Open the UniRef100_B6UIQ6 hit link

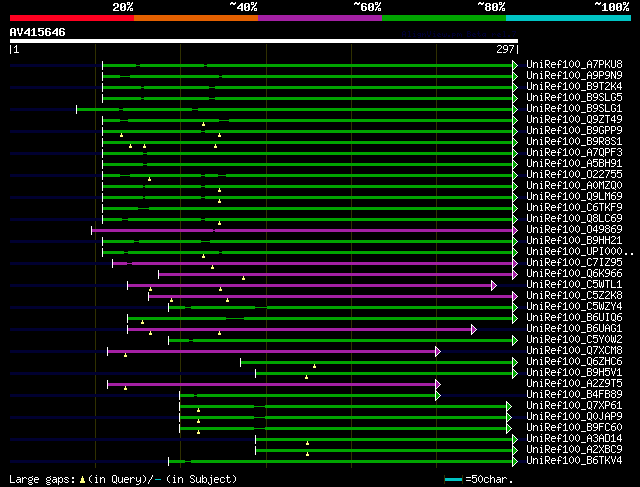click(x=574, y=318)
